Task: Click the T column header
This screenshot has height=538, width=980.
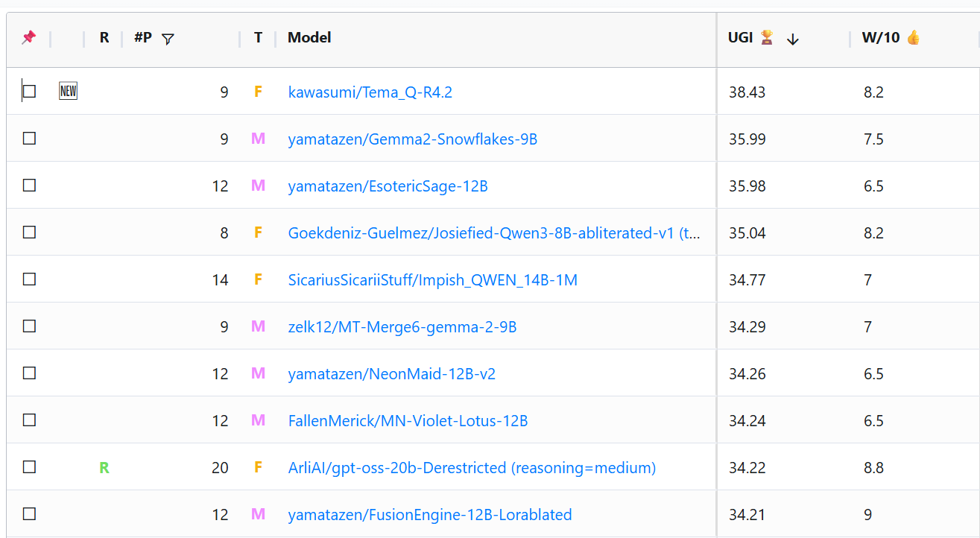Action: point(258,38)
